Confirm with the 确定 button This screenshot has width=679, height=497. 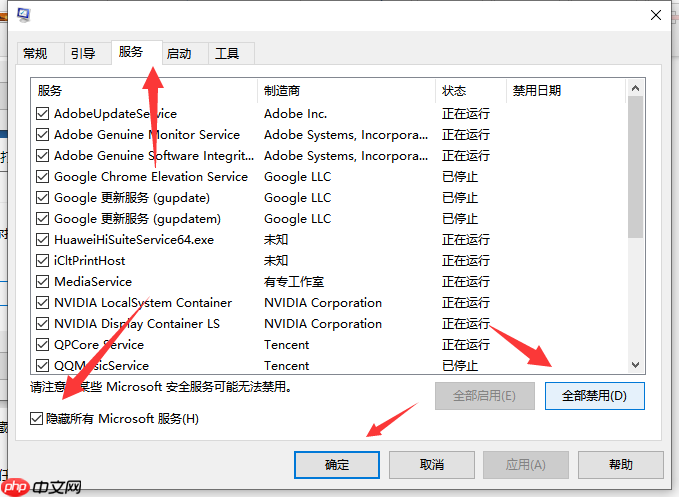pyautogui.click(x=337, y=465)
